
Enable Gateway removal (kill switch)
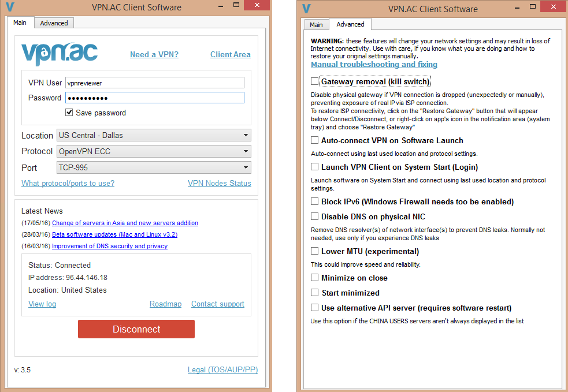[x=315, y=81]
